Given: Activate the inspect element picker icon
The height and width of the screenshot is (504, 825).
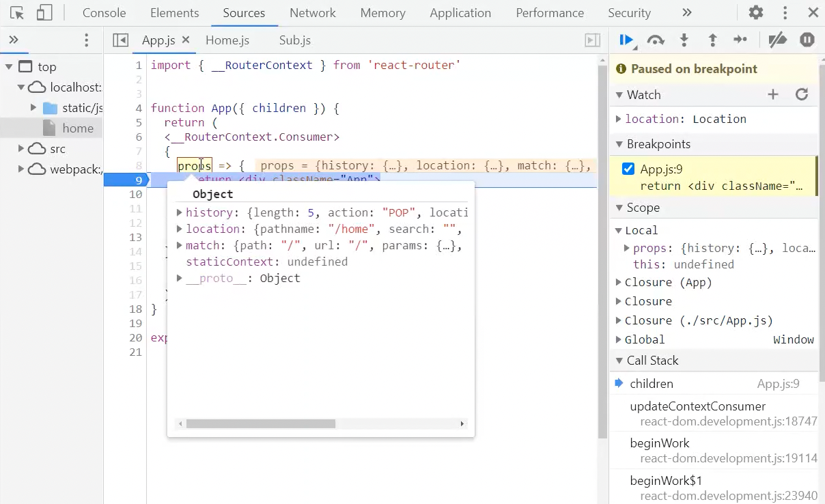Looking at the screenshot, I should tap(17, 13).
